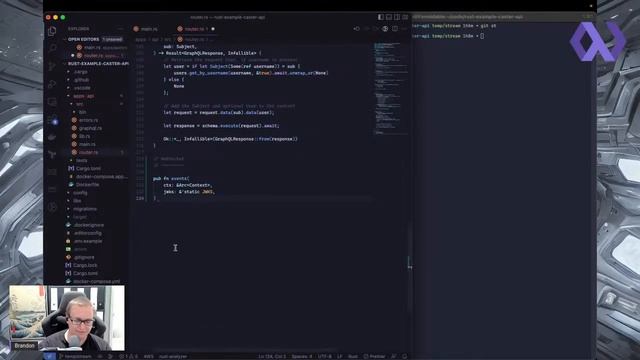Expand the .vscode folder
The image size is (640, 360).
82,88
